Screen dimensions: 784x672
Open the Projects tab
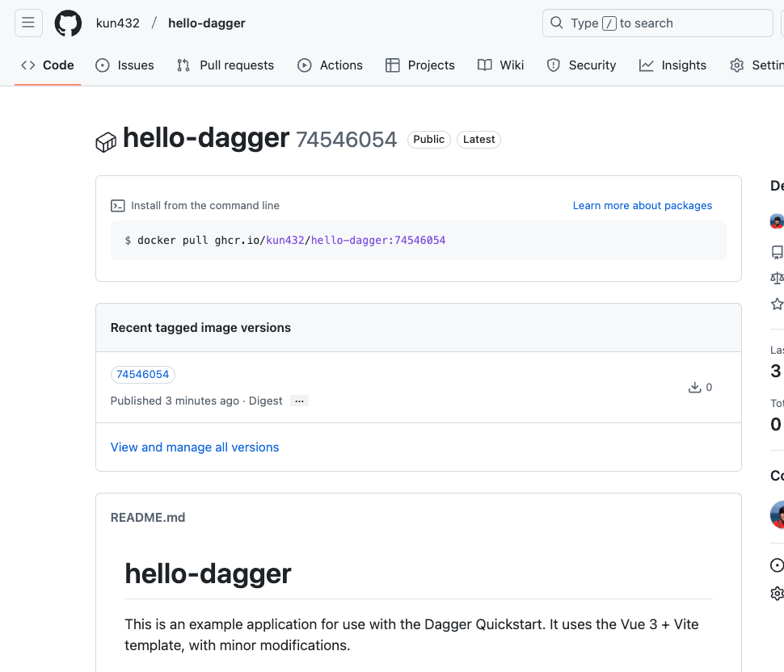[420, 65]
